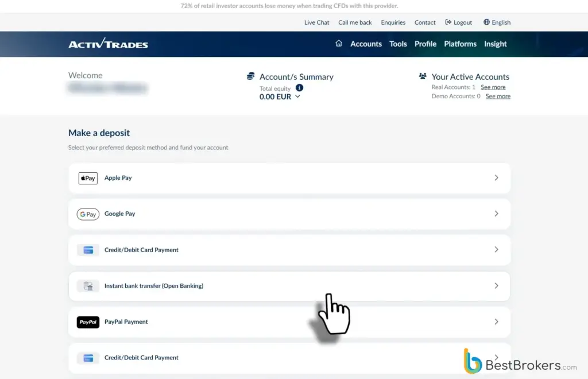Screen dimensions: 588x379
Task: Start a Live Chat
Action: tap(316, 22)
